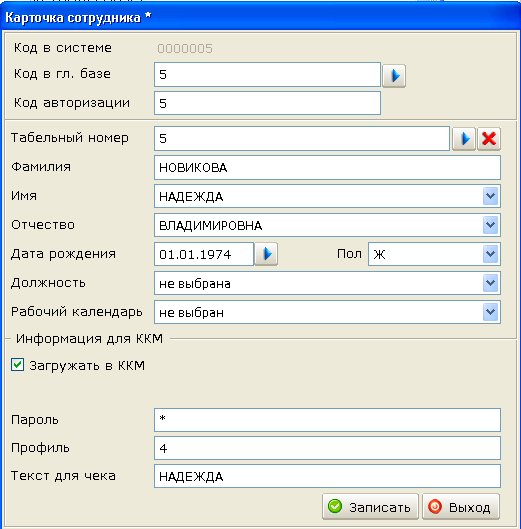The image size is (521, 529).
Task: Click the Код в гл. базе field
Action: click(268, 74)
